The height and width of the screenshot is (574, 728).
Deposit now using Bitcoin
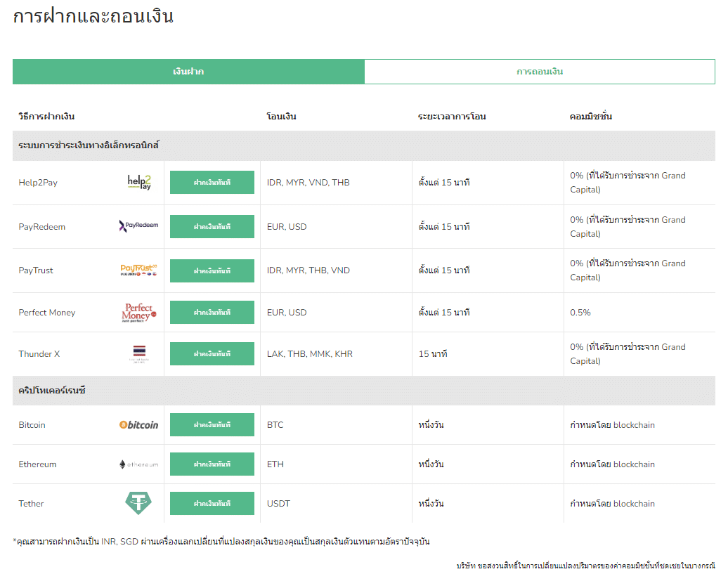click(212, 425)
